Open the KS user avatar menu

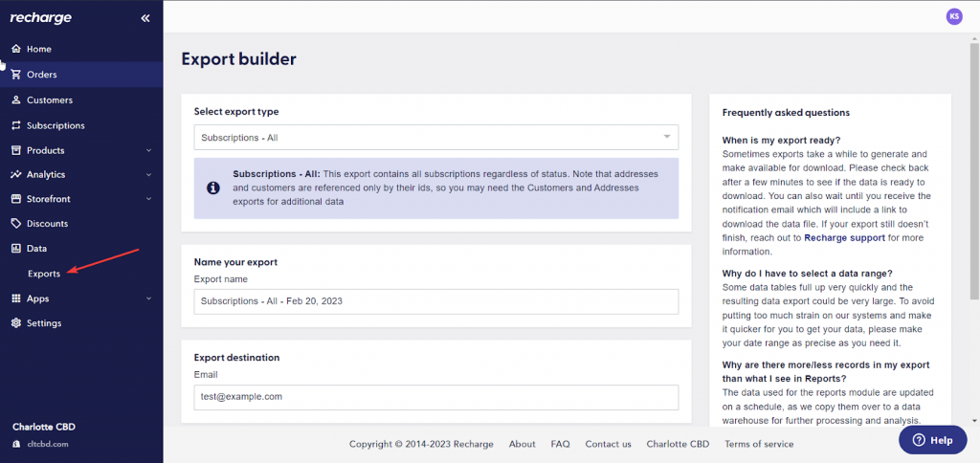coord(954,17)
